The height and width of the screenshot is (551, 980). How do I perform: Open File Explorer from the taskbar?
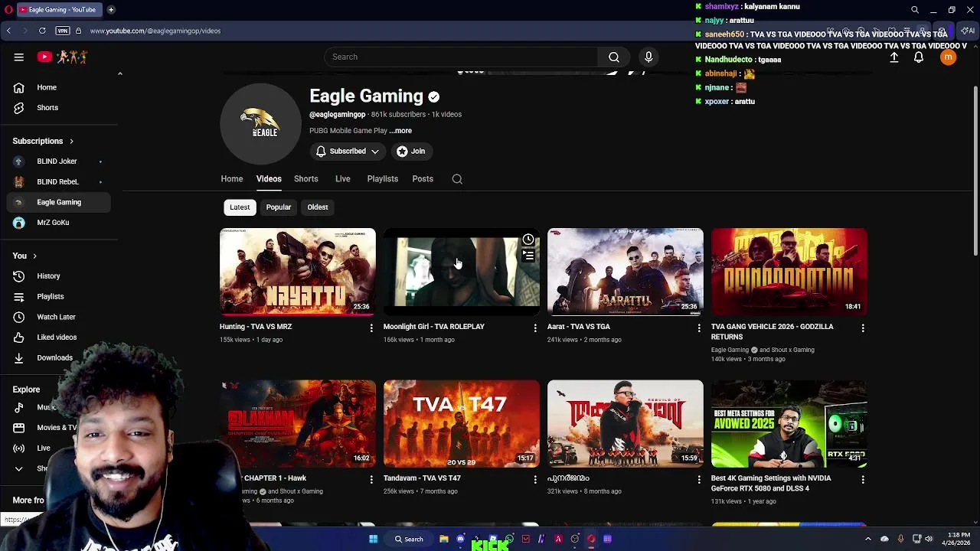(443, 540)
